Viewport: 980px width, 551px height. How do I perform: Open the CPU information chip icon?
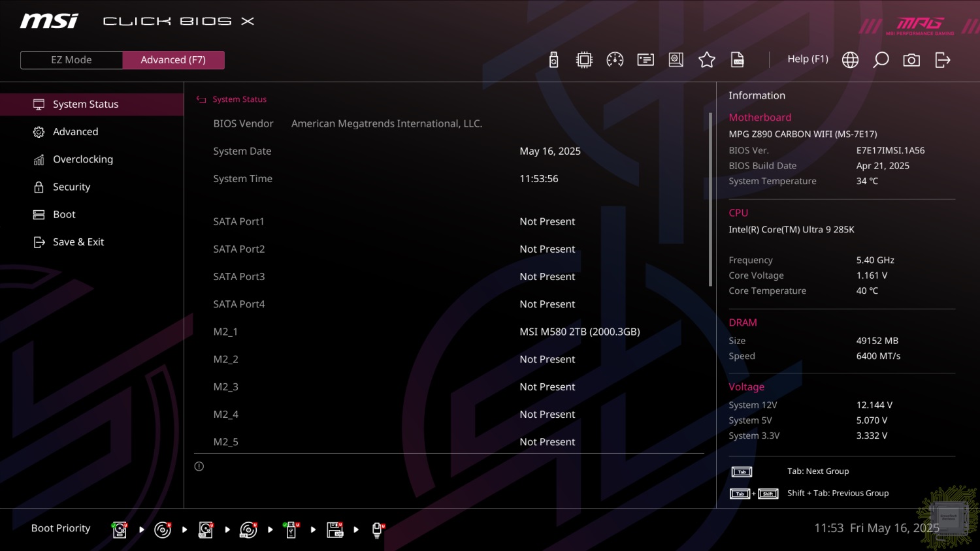click(584, 60)
